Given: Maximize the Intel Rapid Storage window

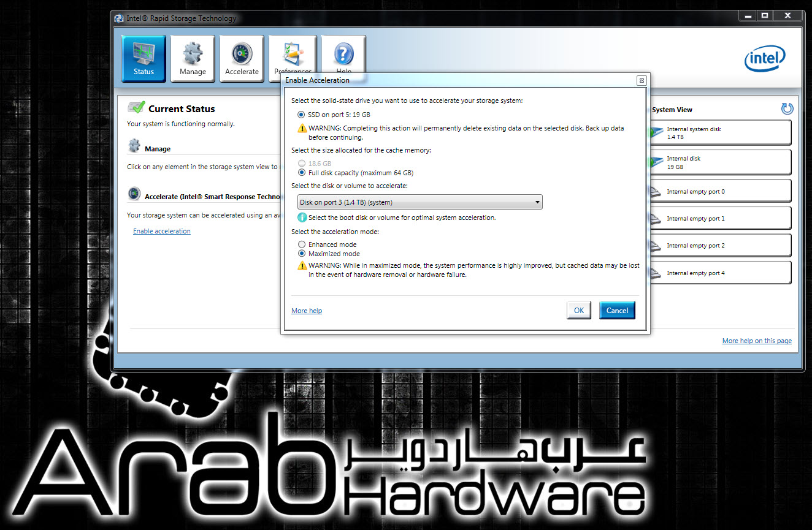Looking at the screenshot, I should (764, 16).
